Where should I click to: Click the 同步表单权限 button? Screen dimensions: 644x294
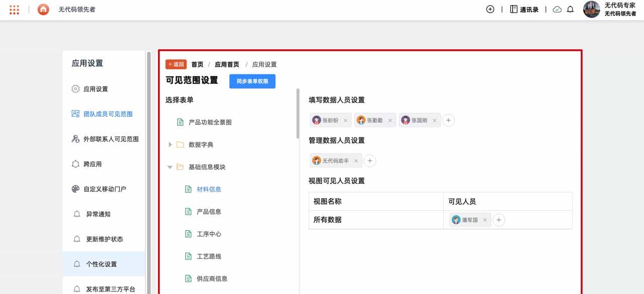[x=252, y=81]
